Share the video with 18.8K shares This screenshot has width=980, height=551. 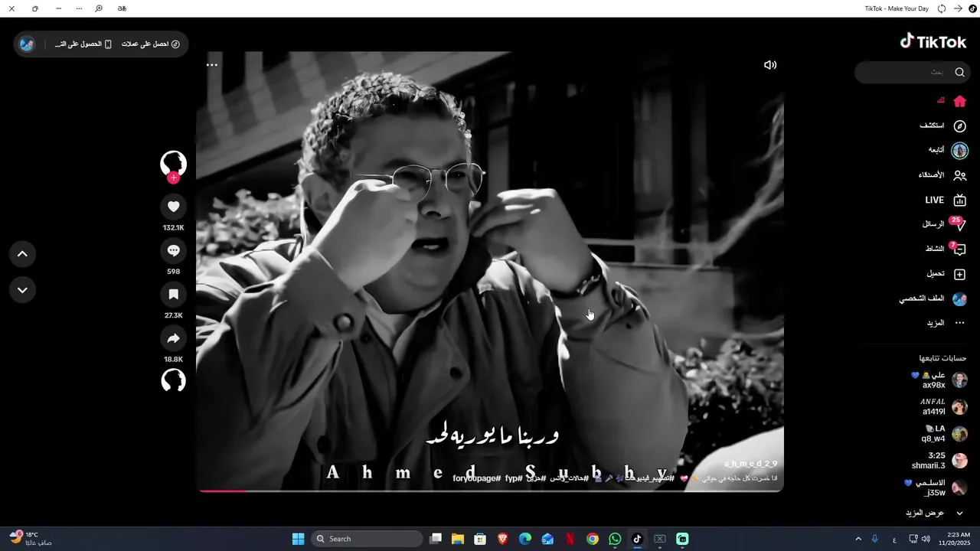174,338
